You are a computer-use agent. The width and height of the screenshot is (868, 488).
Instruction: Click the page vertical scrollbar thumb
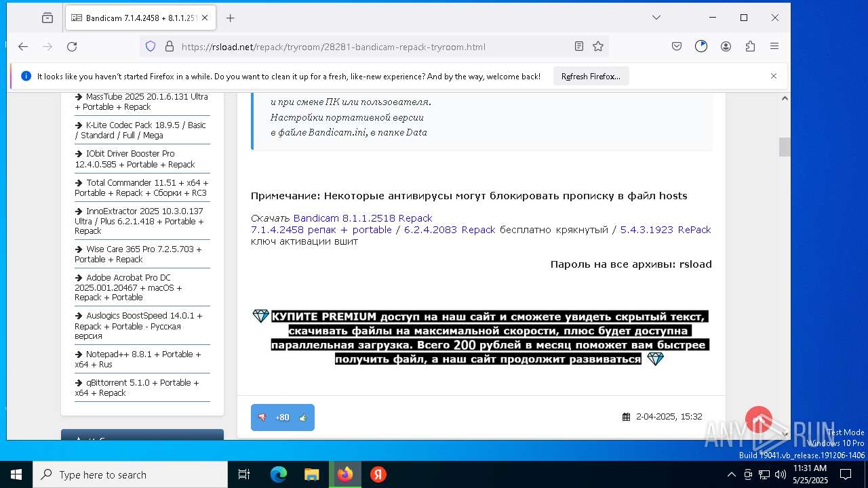point(785,147)
